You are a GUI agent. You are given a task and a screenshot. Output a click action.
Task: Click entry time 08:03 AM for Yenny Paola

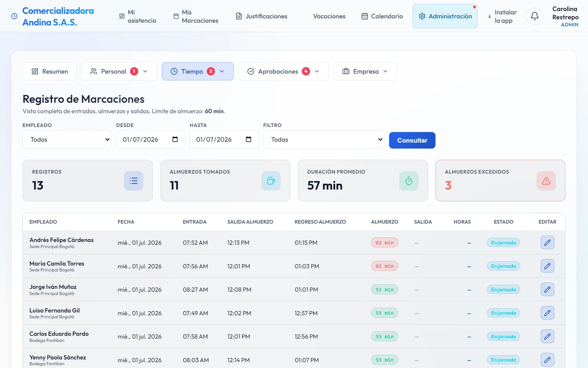point(196,360)
